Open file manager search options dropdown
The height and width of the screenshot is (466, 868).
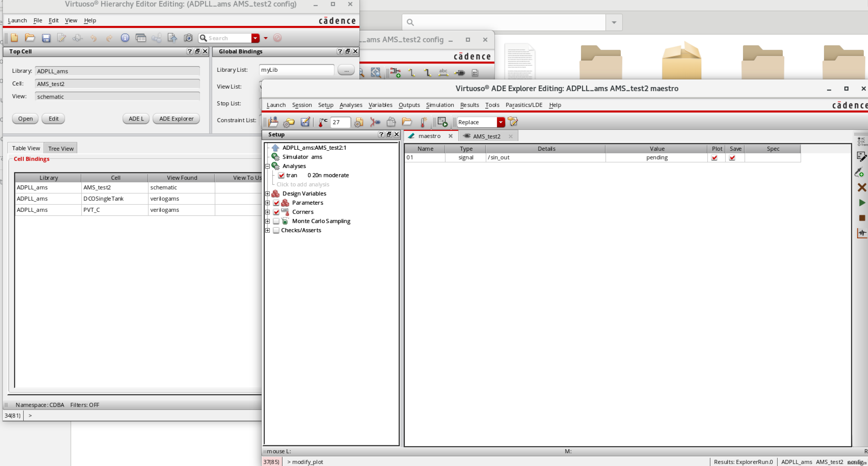coord(614,22)
